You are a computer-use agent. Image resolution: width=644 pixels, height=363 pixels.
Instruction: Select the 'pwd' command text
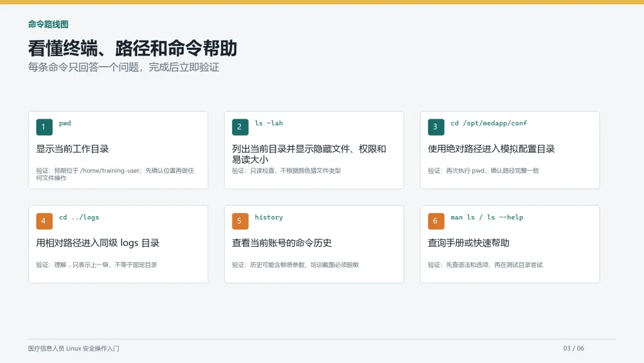pos(65,124)
